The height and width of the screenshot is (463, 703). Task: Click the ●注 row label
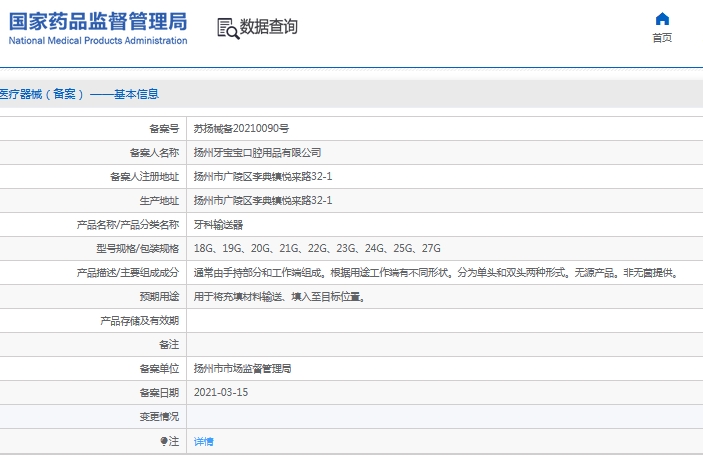click(169, 441)
